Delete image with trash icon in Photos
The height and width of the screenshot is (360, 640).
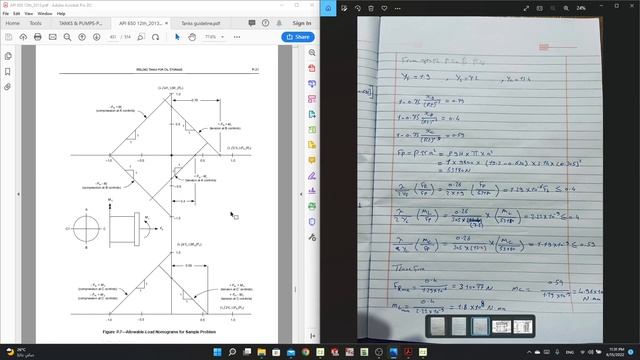click(x=371, y=8)
